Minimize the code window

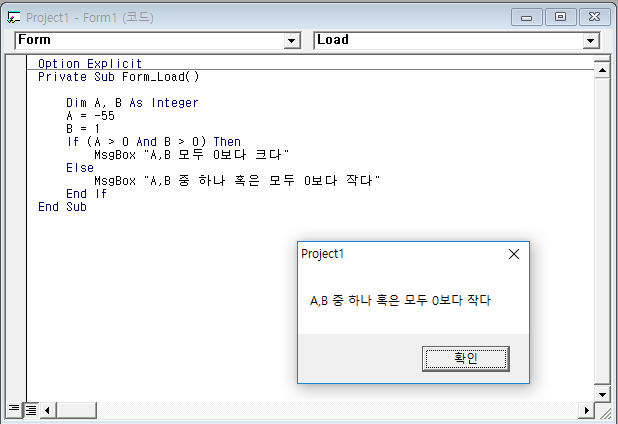pyautogui.click(x=527, y=17)
